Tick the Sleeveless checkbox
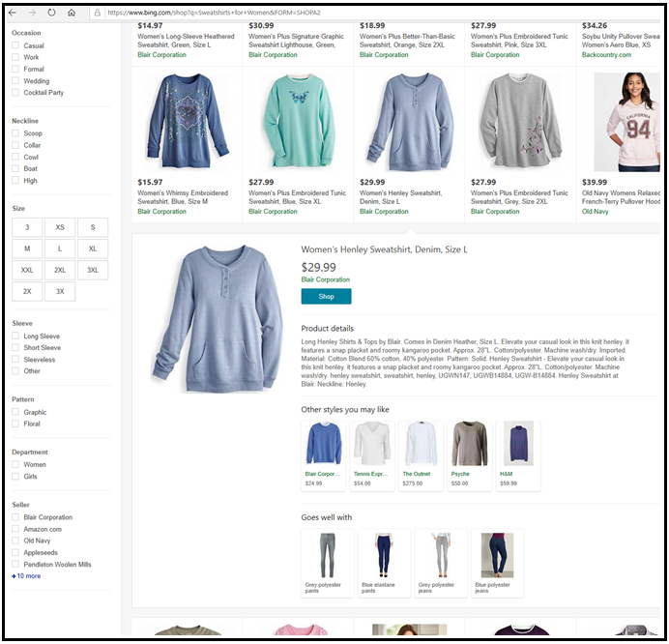Viewport: 669px width, 644px height. (15, 360)
